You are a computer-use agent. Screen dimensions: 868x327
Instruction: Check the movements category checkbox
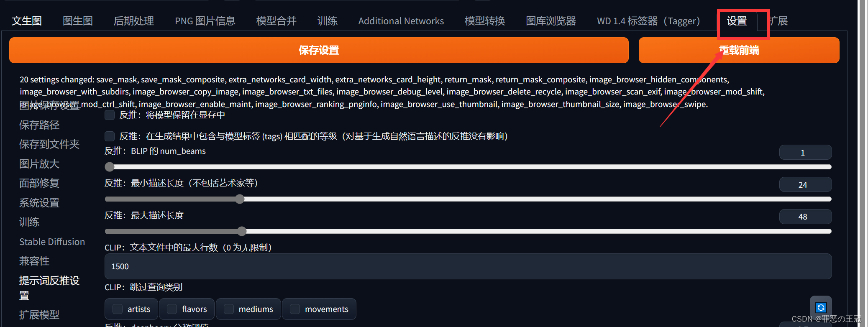click(x=295, y=309)
